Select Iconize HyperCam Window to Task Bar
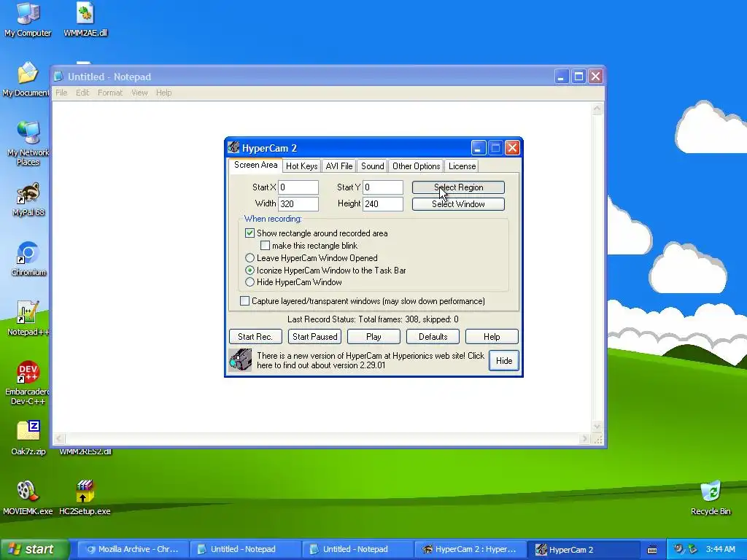The height and width of the screenshot is (560, 747). point(249,270)
